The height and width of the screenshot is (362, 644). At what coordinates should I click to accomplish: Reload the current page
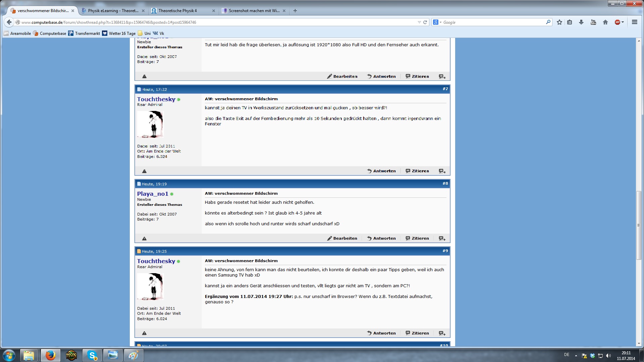tap(425, 22)
